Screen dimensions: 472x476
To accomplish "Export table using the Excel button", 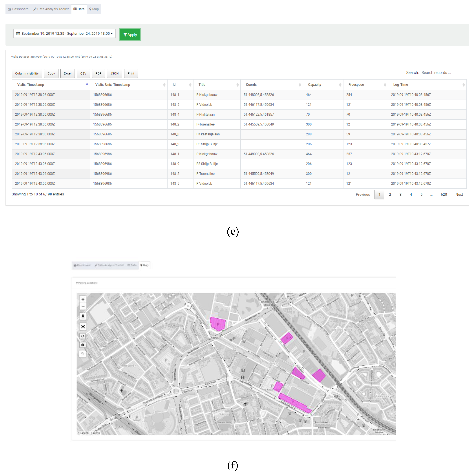I will tap(67, 73).
